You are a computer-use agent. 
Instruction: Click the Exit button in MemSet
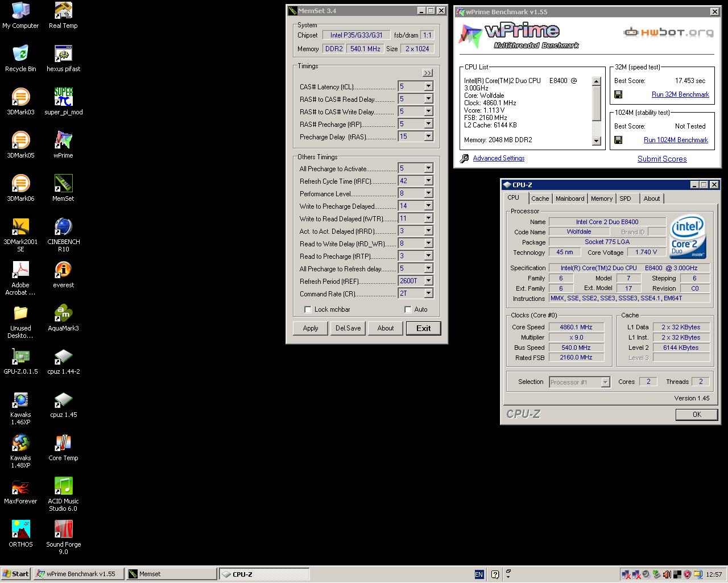(424, 328)
